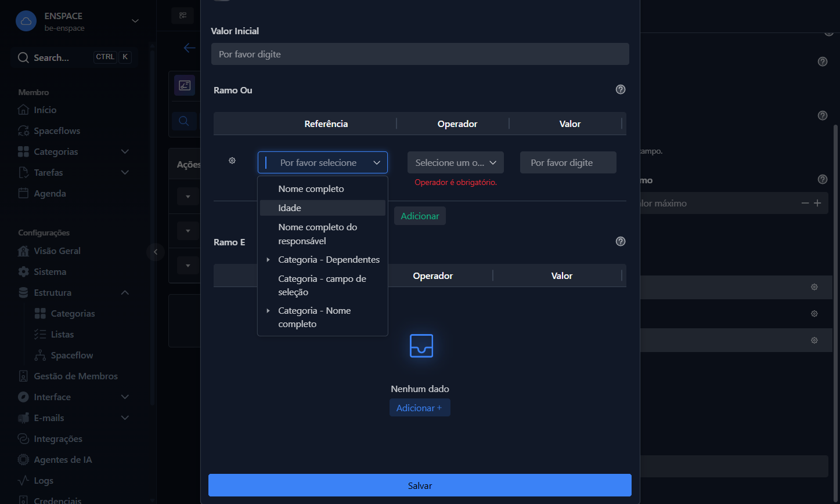The image size is (840, 504).
Task: Open Spaceflows from the Membro section
Action: pos(57,130)
